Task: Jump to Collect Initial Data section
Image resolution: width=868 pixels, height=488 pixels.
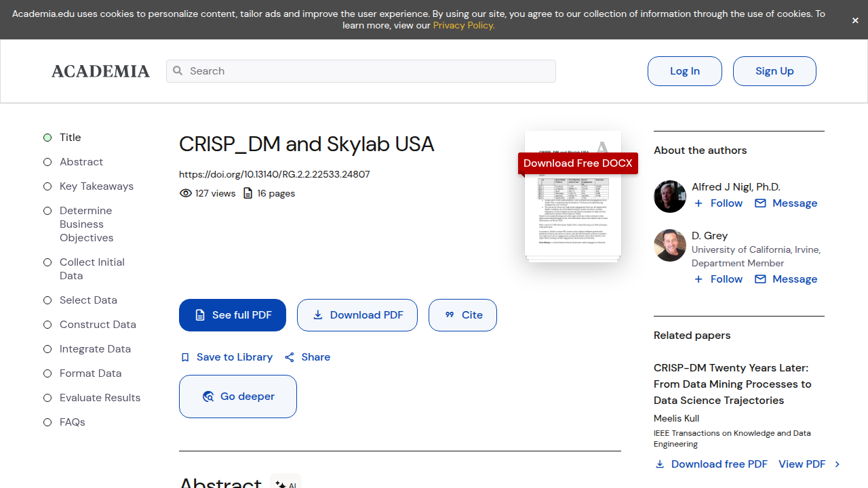Action: (92, 269)
